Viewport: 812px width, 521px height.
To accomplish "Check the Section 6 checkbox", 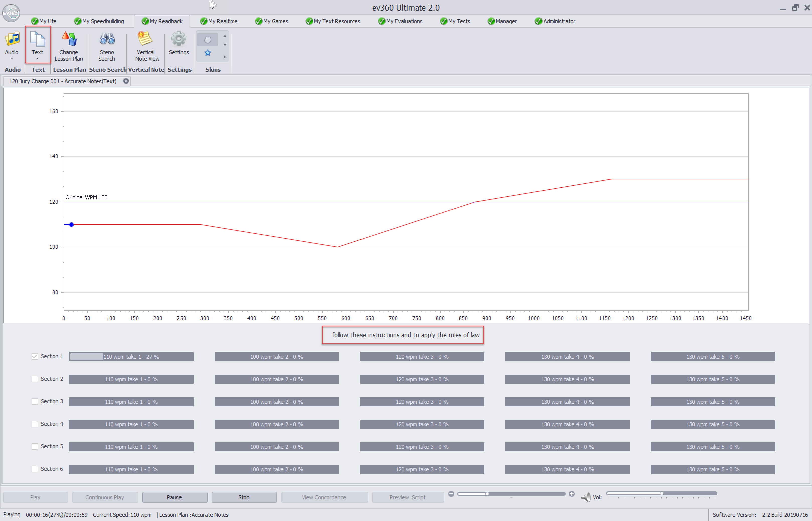I will (35, 469).
